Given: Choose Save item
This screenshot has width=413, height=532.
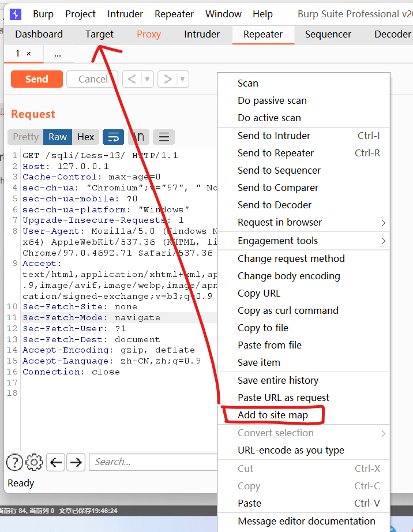Looking at the screenshot, I should (x=303, y=362).
